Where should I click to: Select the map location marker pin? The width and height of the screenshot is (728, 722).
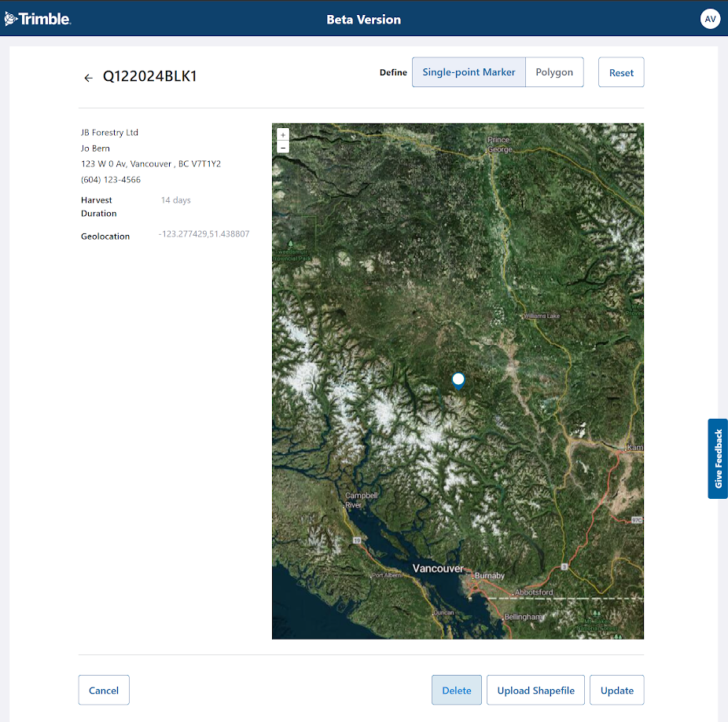tap(458, 380)
